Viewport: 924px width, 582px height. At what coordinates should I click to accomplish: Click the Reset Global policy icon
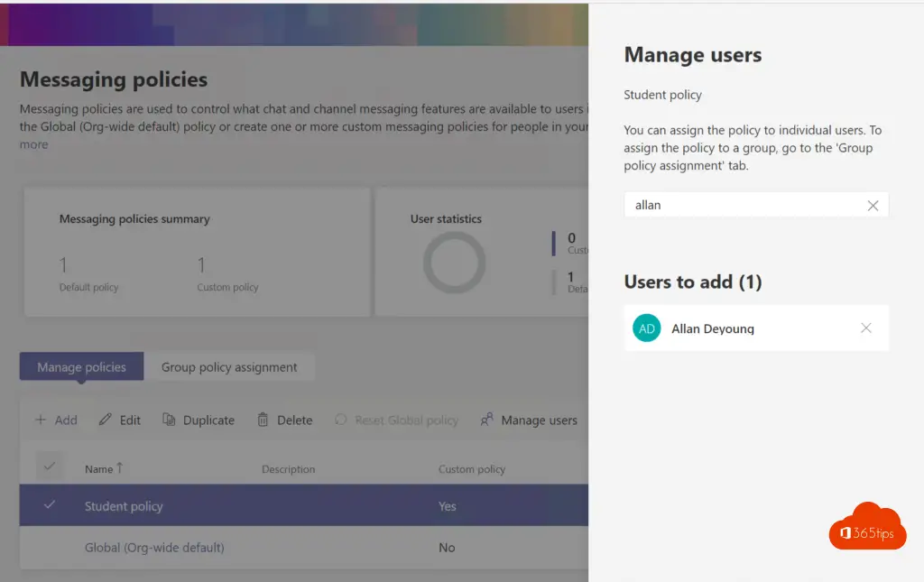(x=341, y=420)
